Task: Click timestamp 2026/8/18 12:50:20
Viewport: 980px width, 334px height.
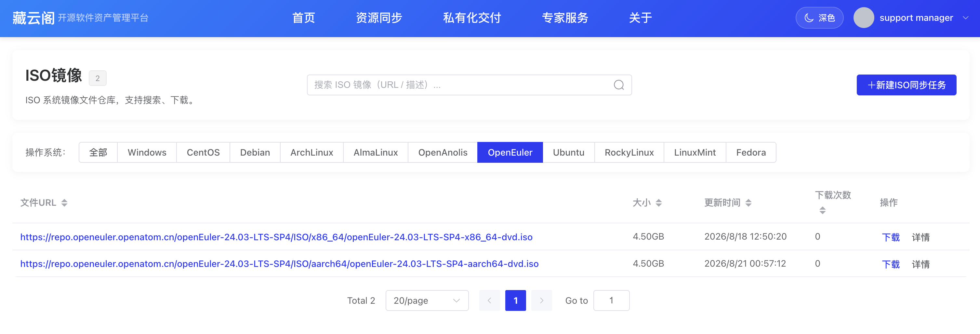Action: click(x=745, y=237)
